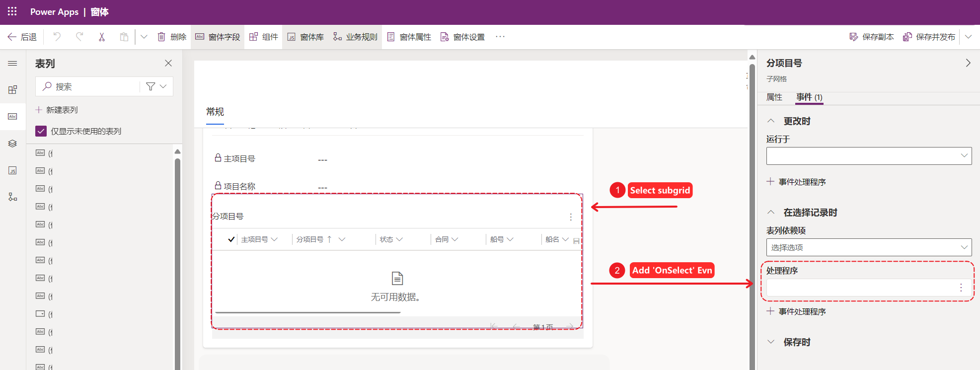
Task: Select table columns icon in left rail
Action: tap(13, 116)
